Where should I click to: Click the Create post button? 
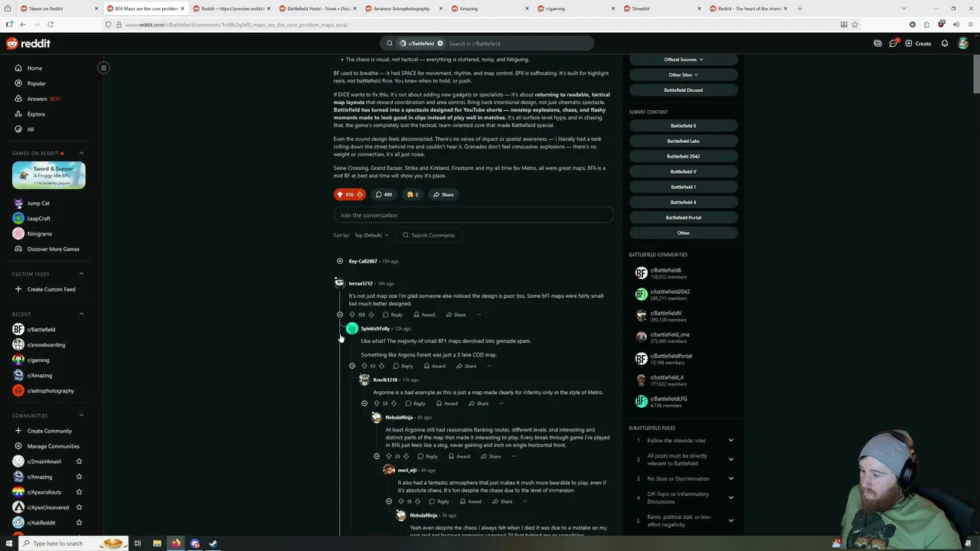tap(918, 44)
